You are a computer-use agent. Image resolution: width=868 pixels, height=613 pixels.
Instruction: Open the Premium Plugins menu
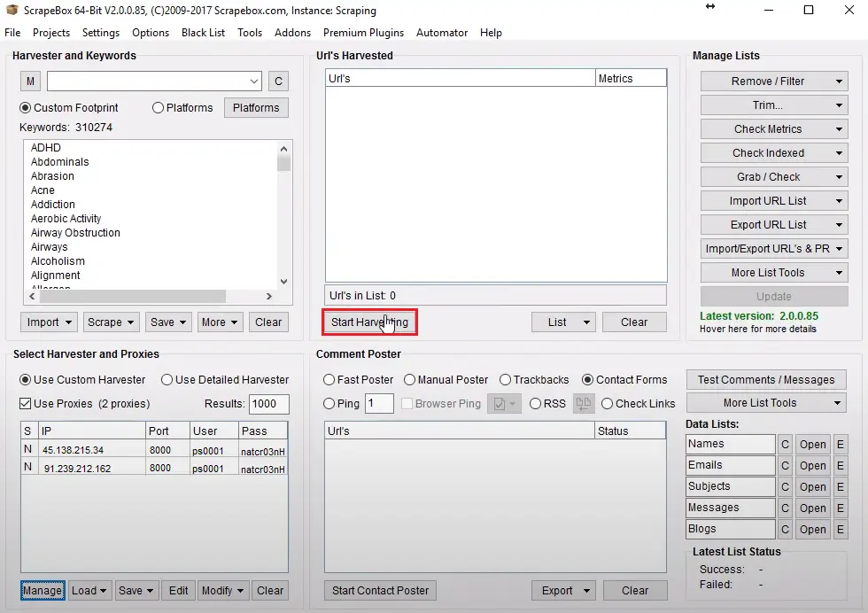pos(363,33)
